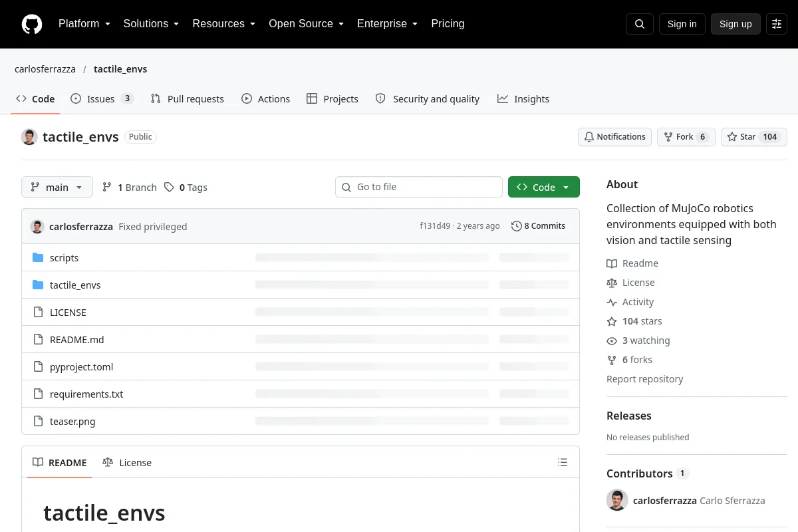
Task: Open the README outline list icon
Action: click(x=563, y=462)
